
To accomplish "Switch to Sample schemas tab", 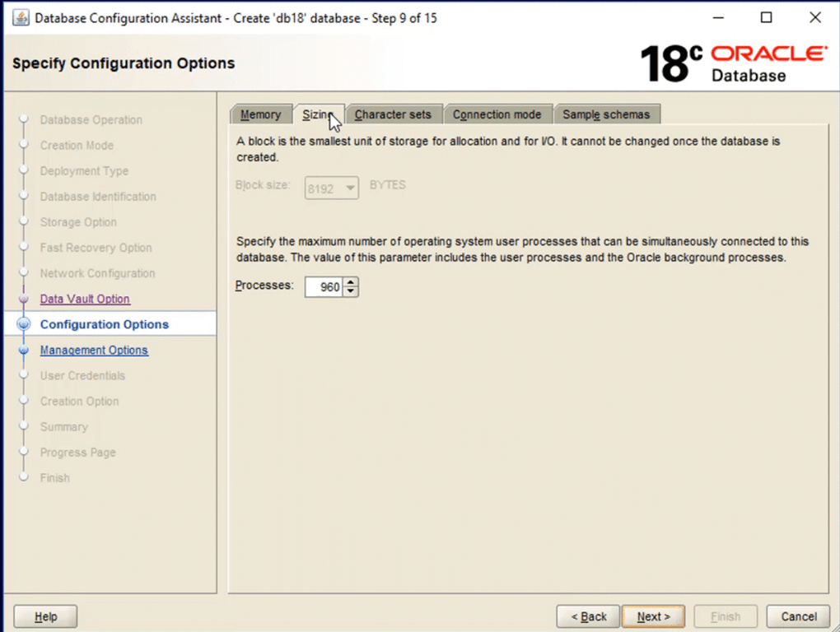I will [x=606, y=114].
